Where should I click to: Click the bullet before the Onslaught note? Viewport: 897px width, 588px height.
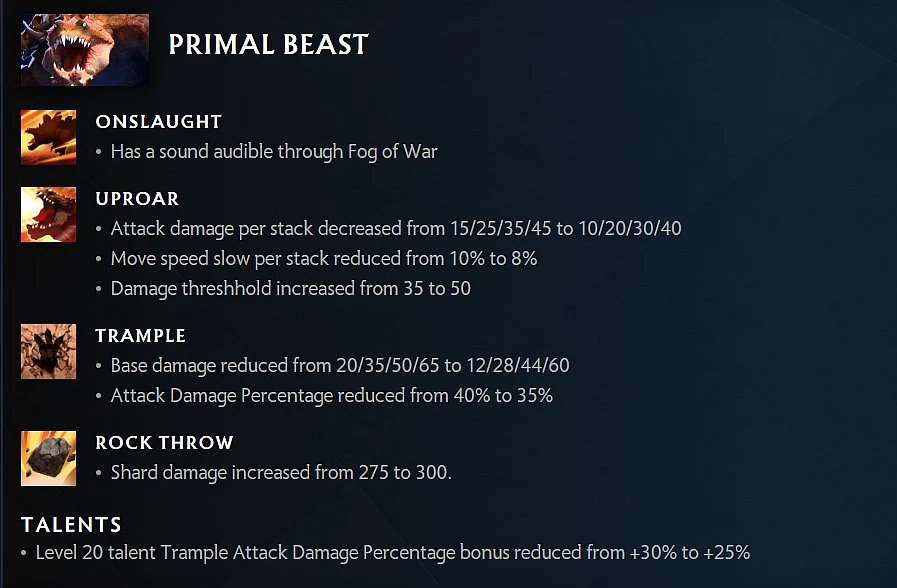(99, 152)
